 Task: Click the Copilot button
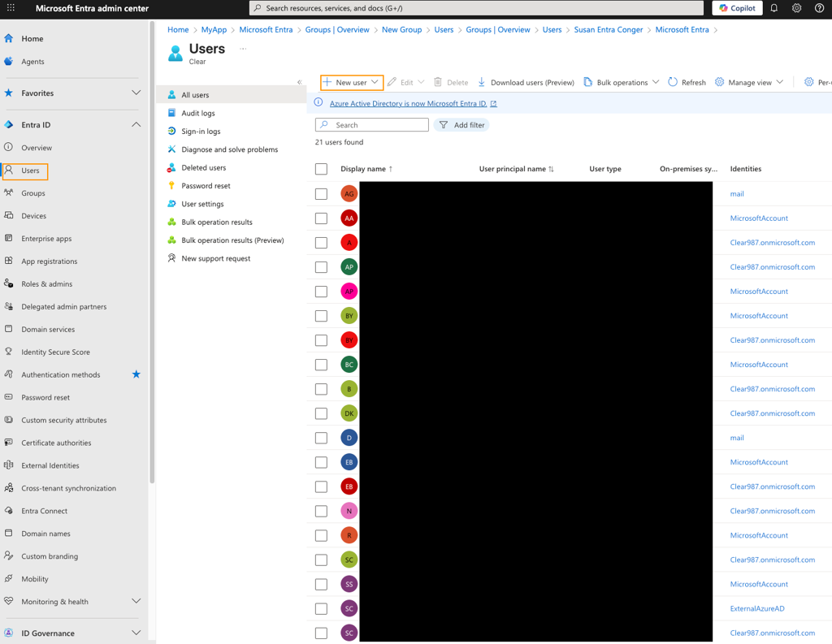pyautogui.click(x=737, y=8)
